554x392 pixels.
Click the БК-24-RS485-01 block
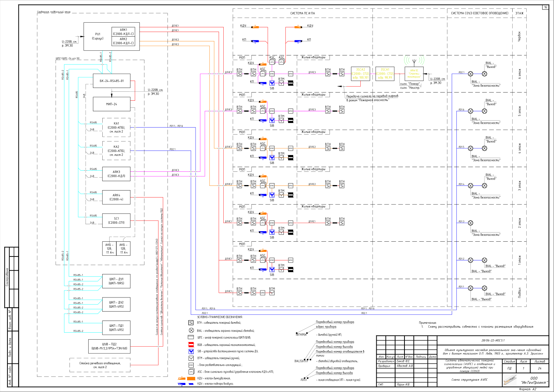tap(112, 81)
